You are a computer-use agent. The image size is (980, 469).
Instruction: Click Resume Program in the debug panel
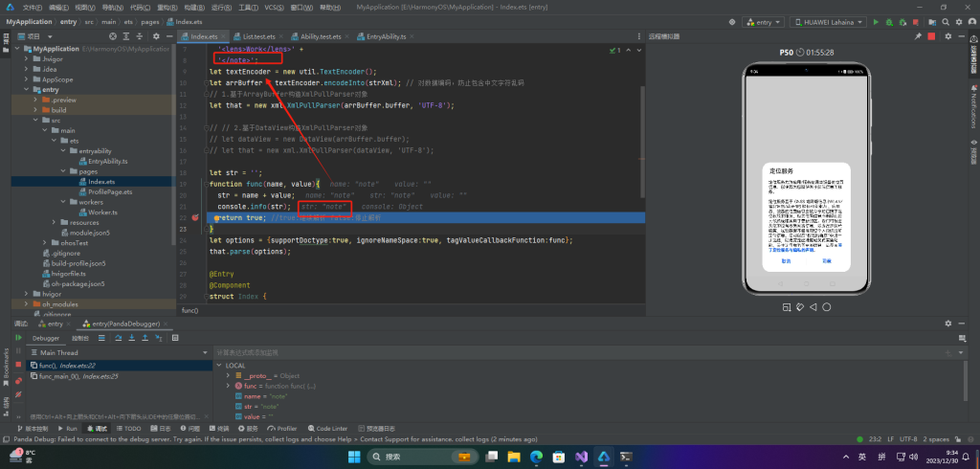click(x=17, y=338)
